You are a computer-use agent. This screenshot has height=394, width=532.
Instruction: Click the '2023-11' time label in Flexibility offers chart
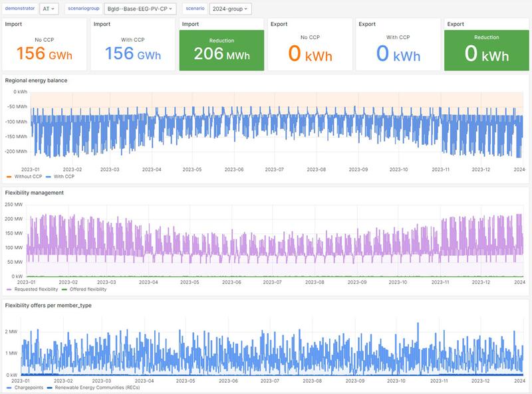click(439, 381)
